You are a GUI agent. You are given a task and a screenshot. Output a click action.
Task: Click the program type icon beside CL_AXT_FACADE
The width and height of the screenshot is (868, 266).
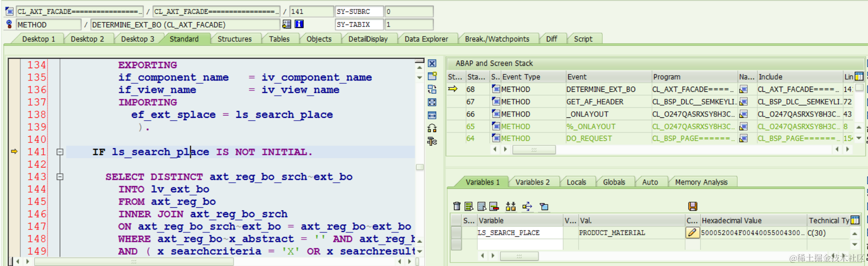coord(9,11)
